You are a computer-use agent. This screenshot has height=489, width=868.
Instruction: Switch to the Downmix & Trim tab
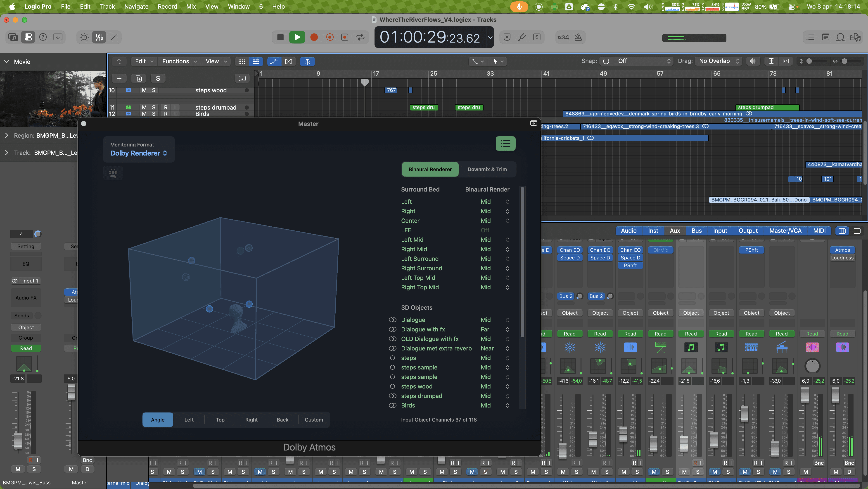click(x=487, y=169)
